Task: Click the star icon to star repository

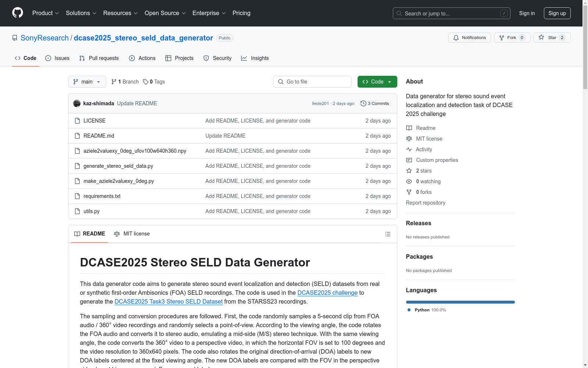Action: coord(541,38)
